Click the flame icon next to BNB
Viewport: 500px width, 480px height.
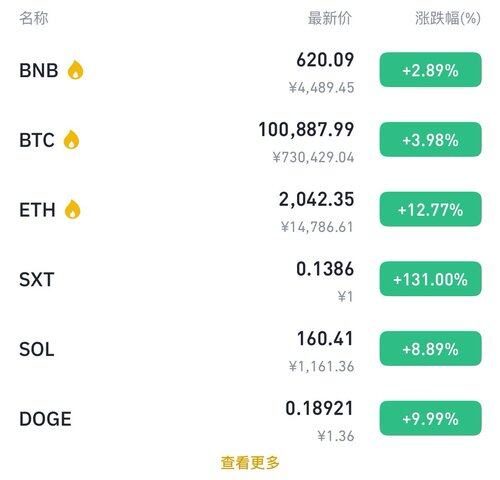[x=75, y=70]
